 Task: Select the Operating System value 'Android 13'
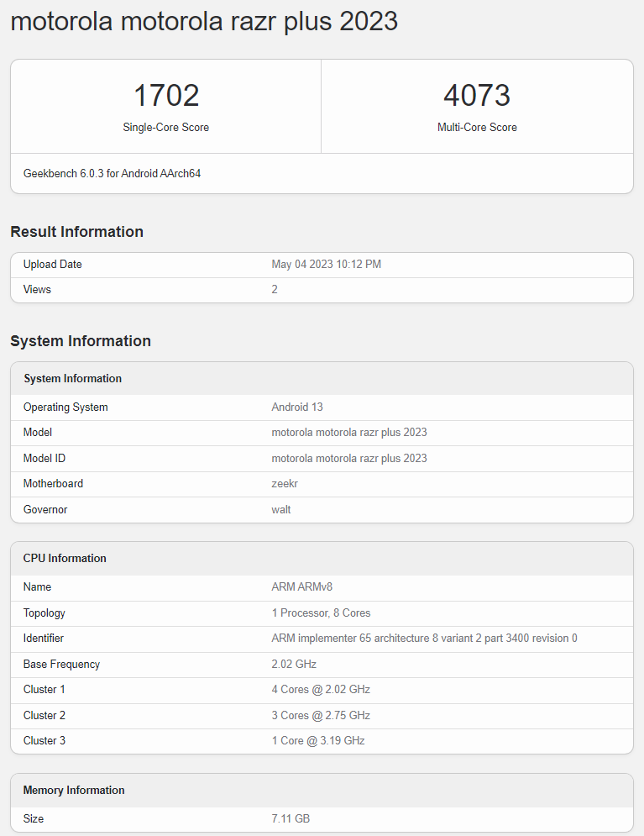[297, 407]
